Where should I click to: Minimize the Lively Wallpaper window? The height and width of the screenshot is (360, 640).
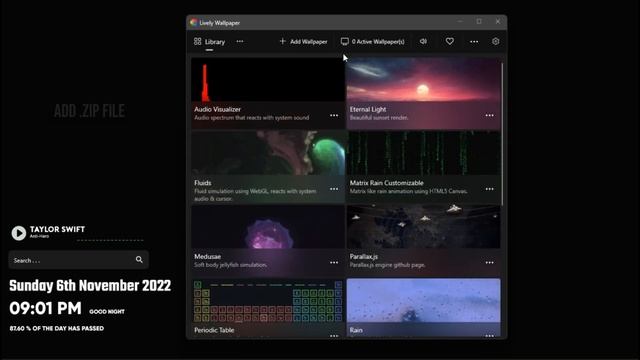click(460, 22)
